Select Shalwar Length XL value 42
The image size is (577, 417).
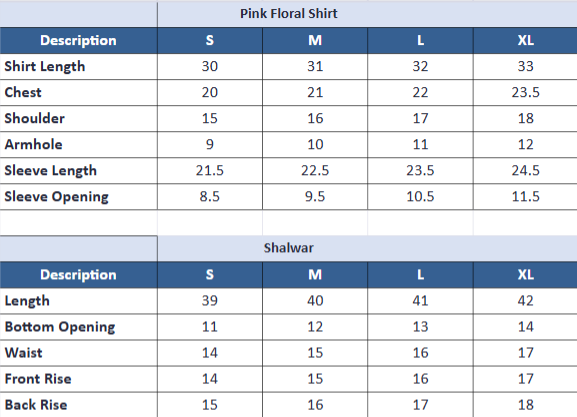525,301
